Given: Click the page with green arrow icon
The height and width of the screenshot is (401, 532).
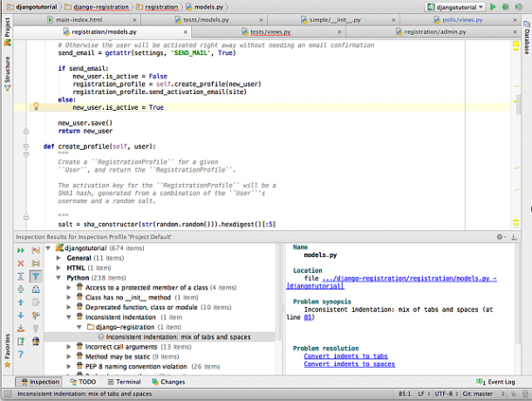Looking at the screenshot, I should pyautogui.click(x=21, y=341).
